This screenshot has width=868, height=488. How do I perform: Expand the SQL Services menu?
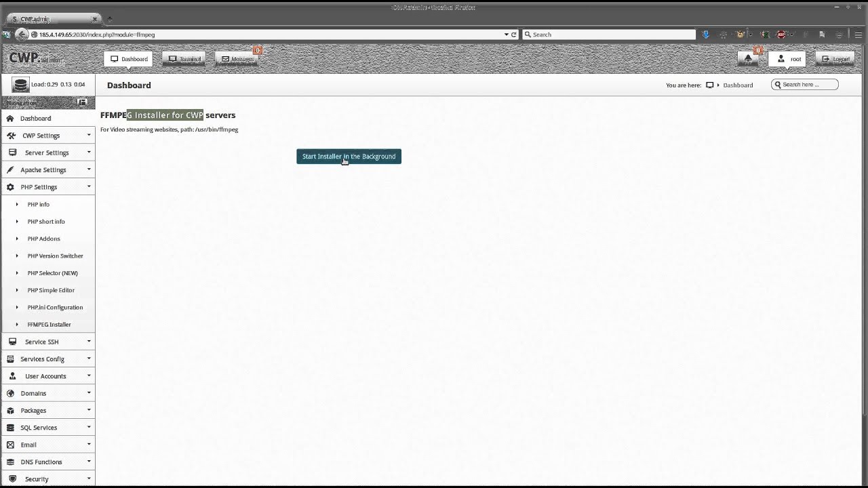click(x=47, y=428)
